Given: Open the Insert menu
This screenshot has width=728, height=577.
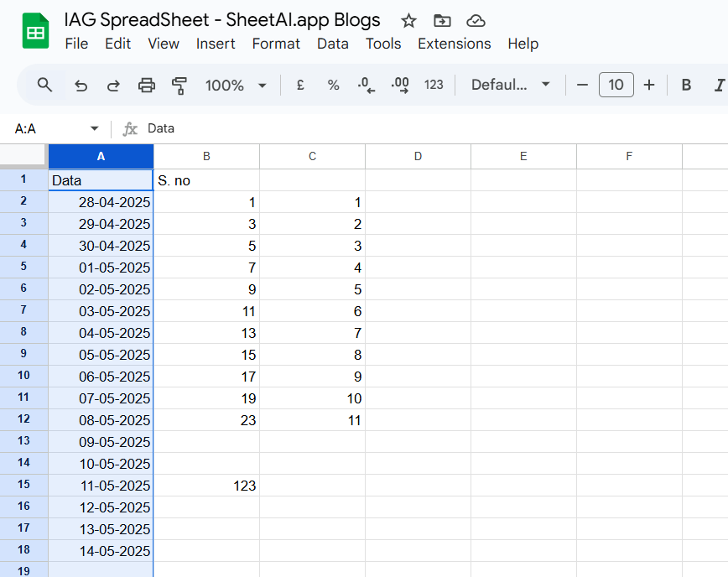Looking at the screenshot, I should pyautogui.click(x=216, y=44).
